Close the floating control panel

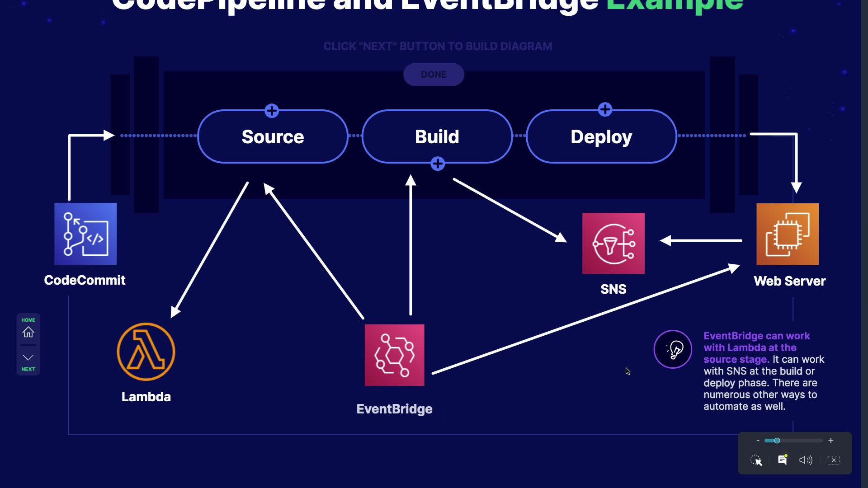click(x=834, y=460)
